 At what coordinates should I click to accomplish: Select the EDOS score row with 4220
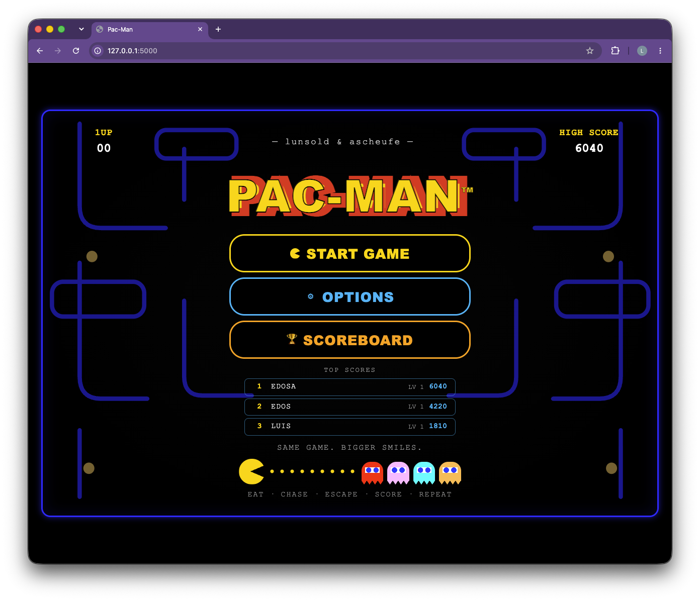click(x=350, y=407)
